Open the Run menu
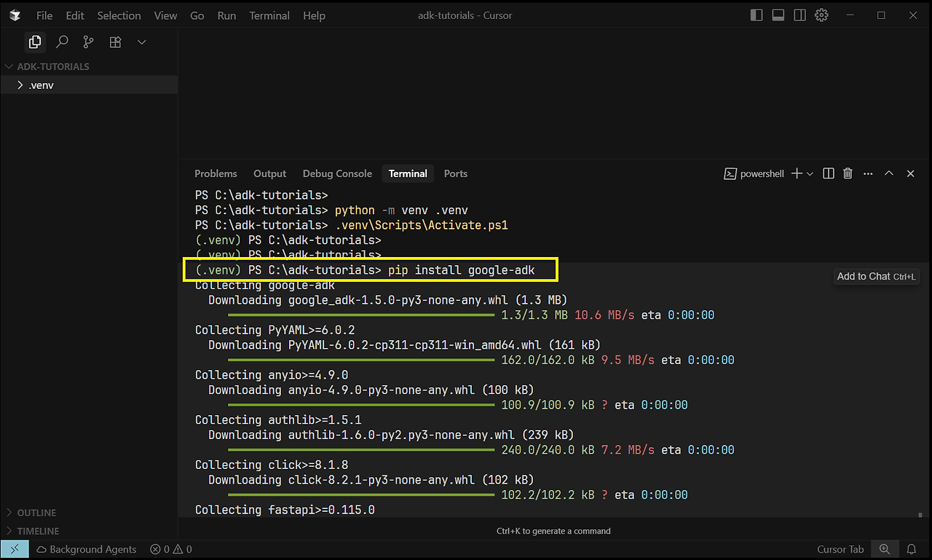Image resolution: width=932 pixels, height=560 pixels. point(226,15)
